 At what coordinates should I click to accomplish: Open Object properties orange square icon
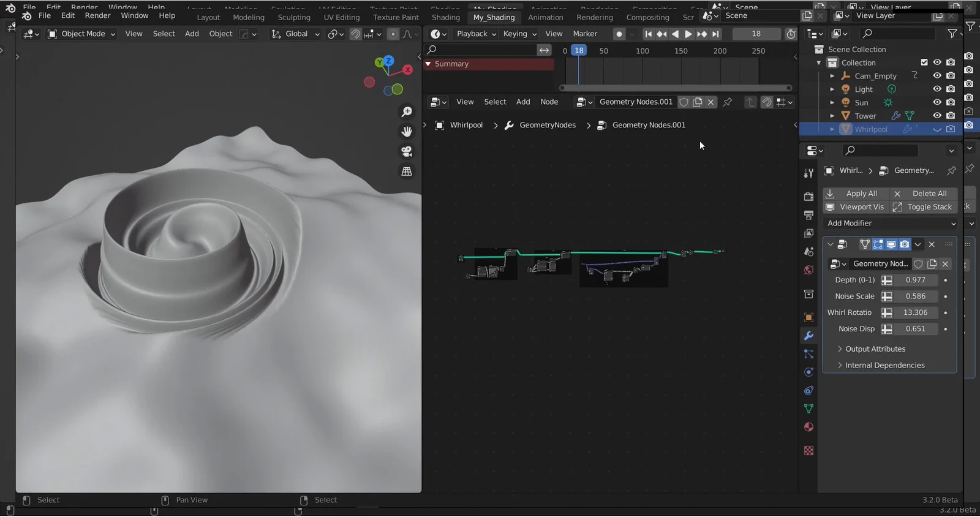[809, 317]
